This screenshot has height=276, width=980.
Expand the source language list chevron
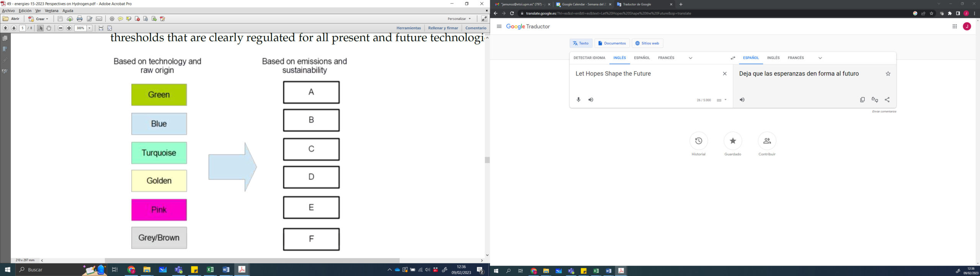tap(691, 58)
